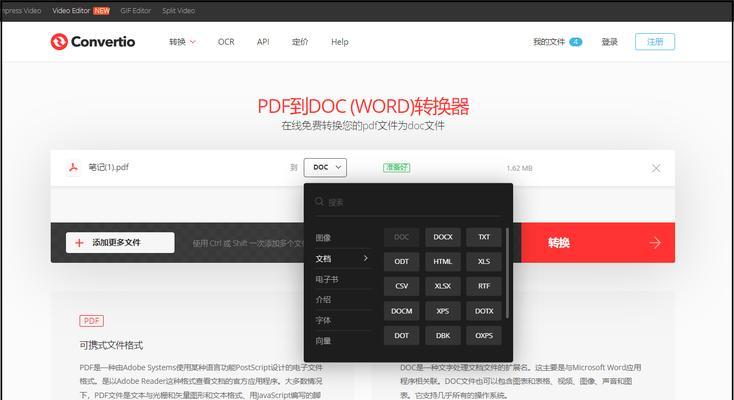Choose HTML output format
Viewport: 734px width, 400px height.
pyautogui.click(x=443, y=261)
